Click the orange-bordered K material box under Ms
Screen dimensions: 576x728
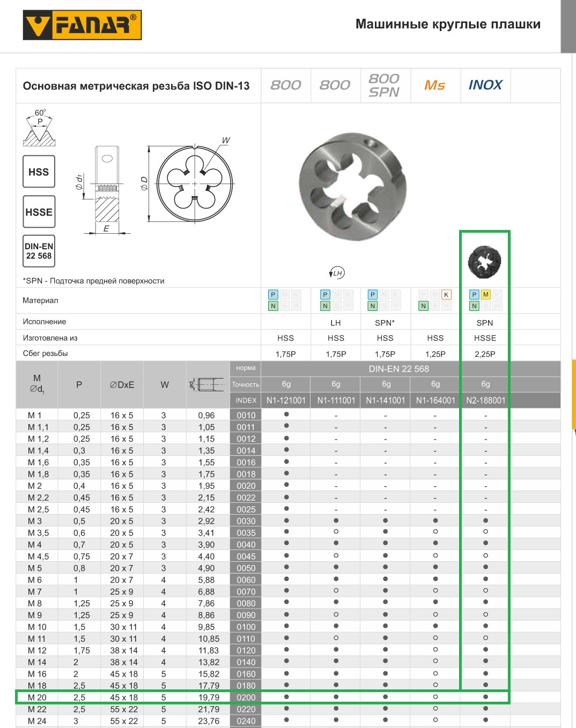[446, 294]
